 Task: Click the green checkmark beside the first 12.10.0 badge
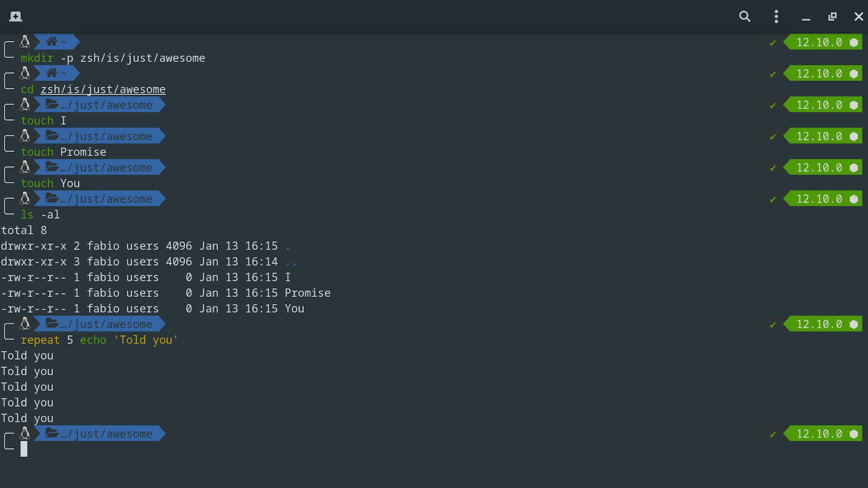[x=773, y=43]
